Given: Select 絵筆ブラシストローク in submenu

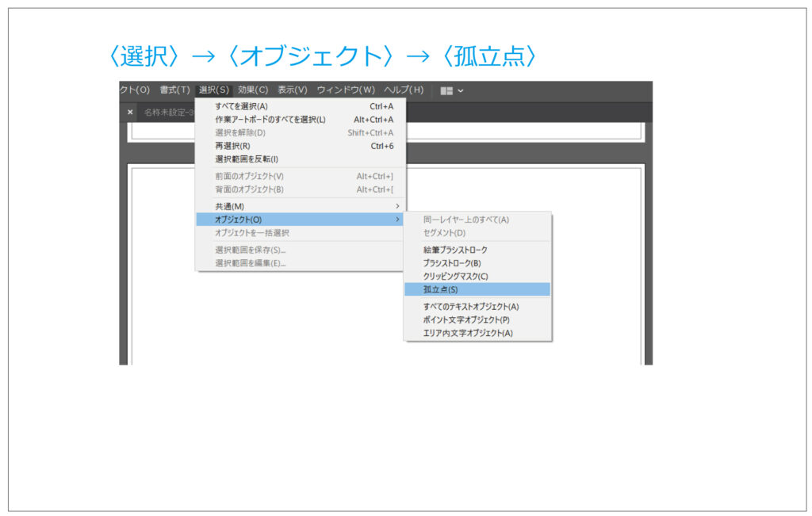Looking at the screenshot, I should (x=477, y=250).
